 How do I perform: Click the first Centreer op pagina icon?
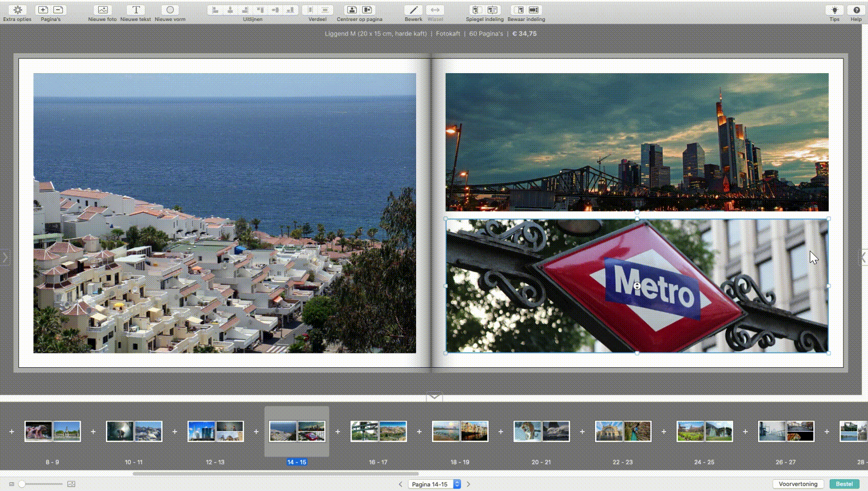tap(352, 10)
